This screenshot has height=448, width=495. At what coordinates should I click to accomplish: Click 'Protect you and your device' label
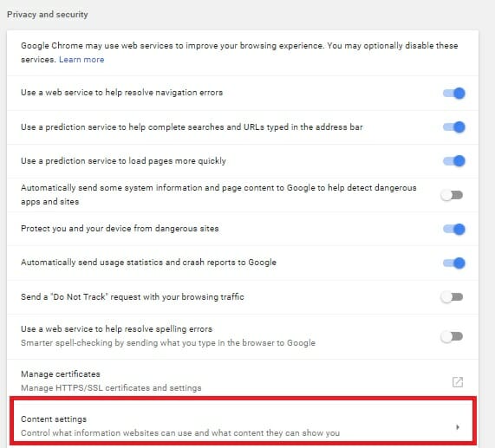click(120, 229)
